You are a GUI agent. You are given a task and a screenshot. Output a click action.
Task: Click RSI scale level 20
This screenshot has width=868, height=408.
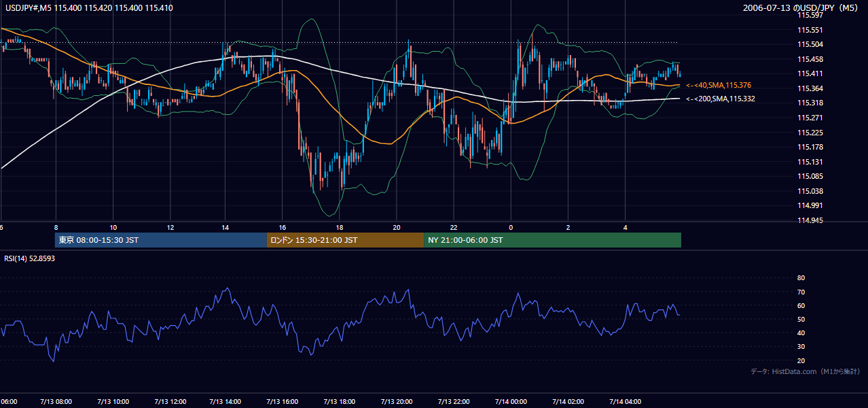[801, 360]
